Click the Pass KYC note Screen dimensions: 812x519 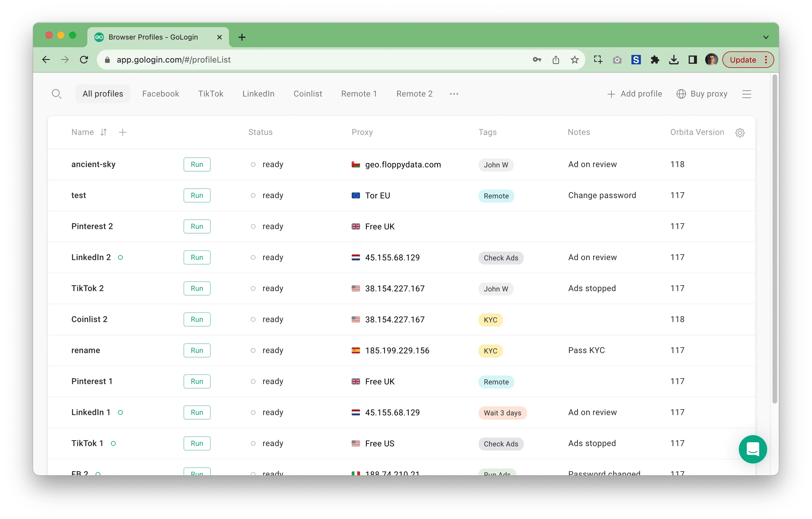(x=586, y=350)
